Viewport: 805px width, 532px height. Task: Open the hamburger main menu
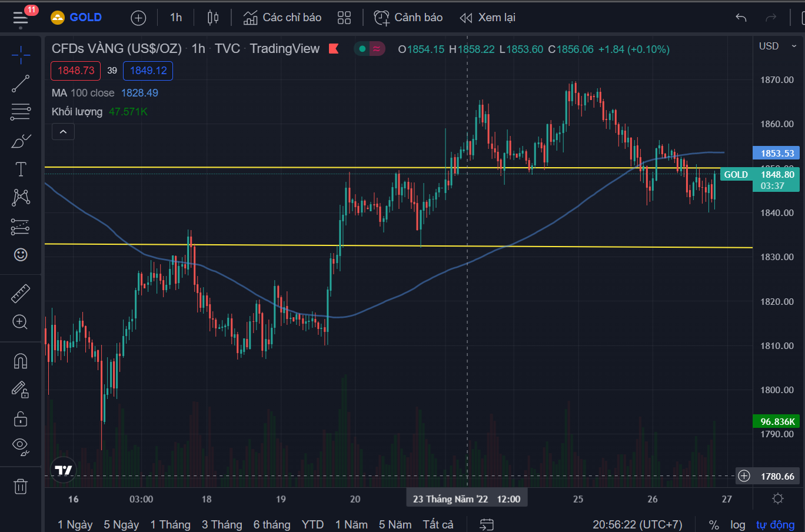pos(21,18)
